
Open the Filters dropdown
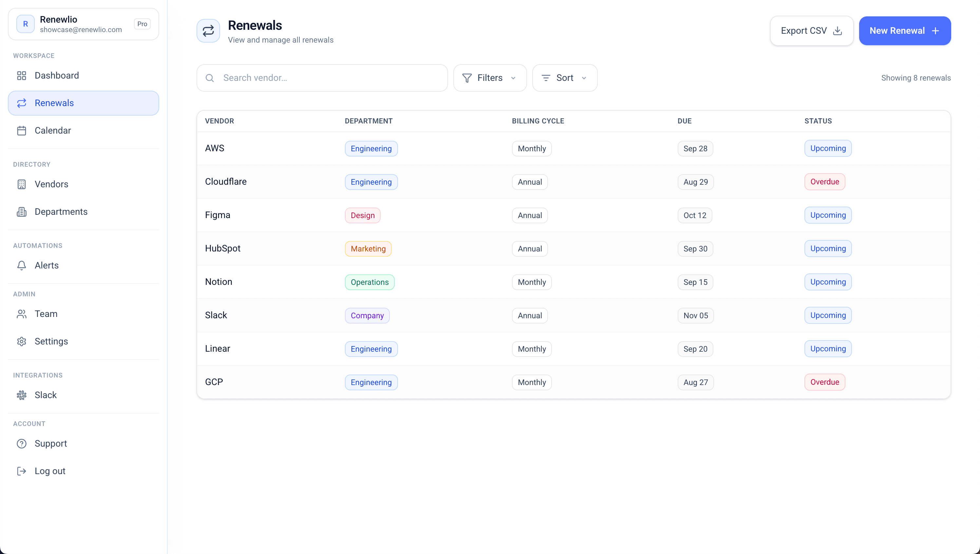489,78
